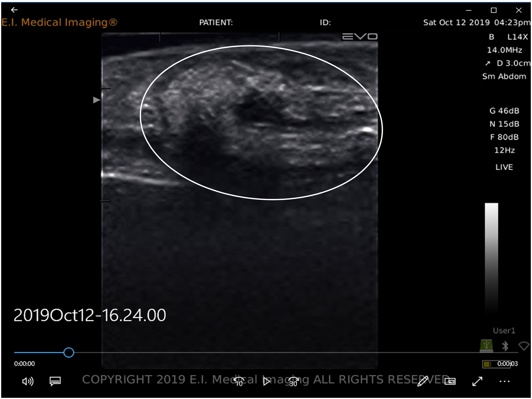Click the focal depth triangle marker

tap(97, 100)
